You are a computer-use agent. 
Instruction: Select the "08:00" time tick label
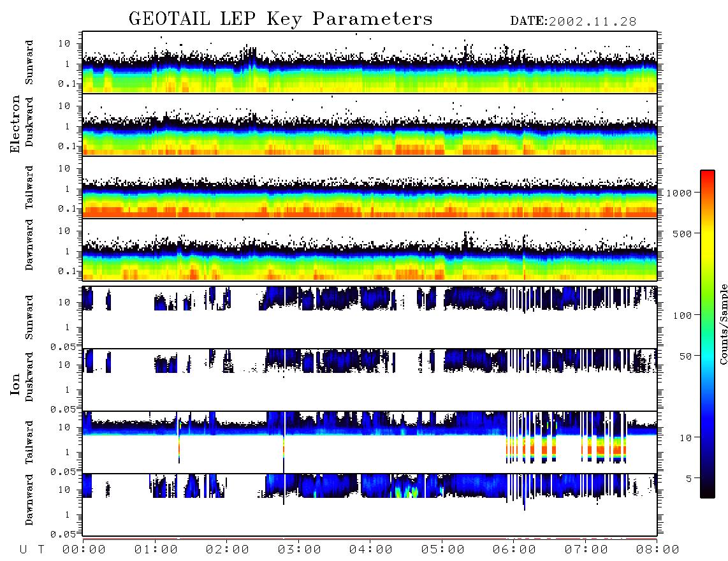[x=658, y=550]
